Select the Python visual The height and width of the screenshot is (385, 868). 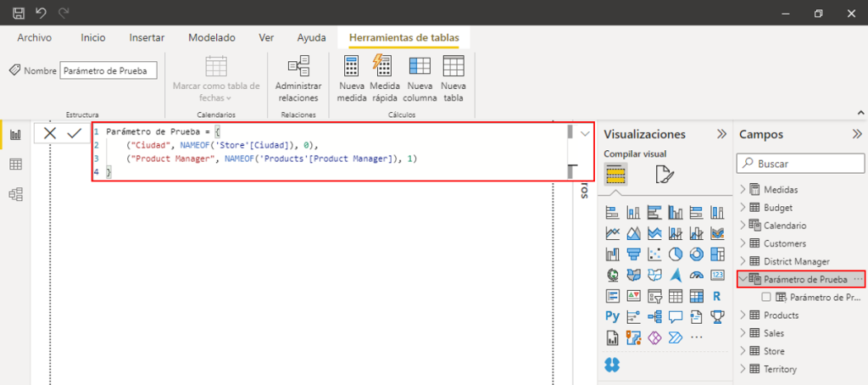tap(613, 316)
